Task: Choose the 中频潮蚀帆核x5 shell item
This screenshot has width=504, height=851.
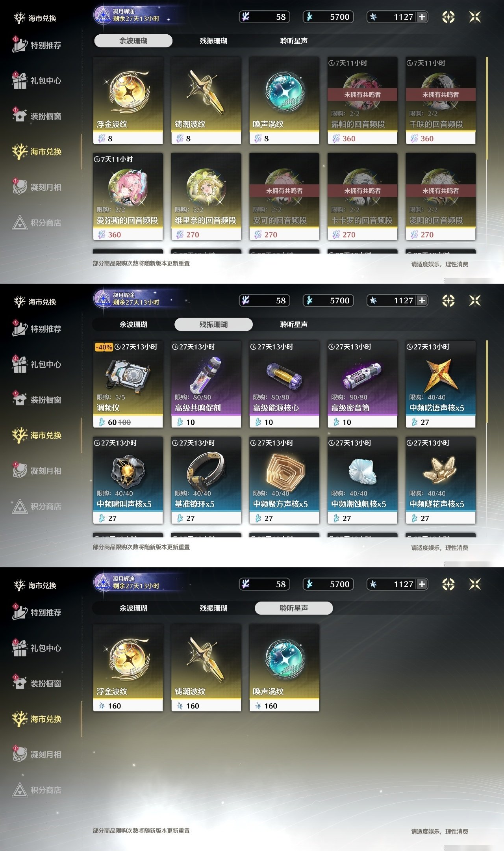Action: pos(362,480)
